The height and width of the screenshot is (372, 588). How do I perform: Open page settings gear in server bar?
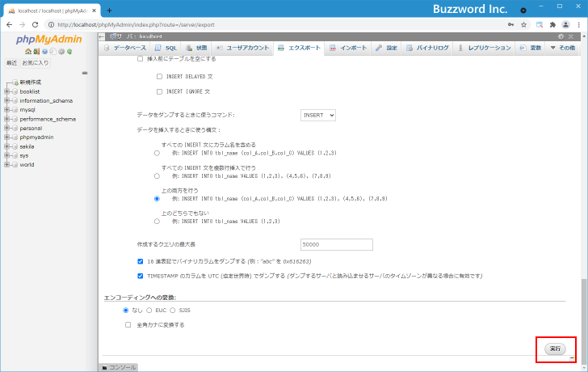[561, 36]
